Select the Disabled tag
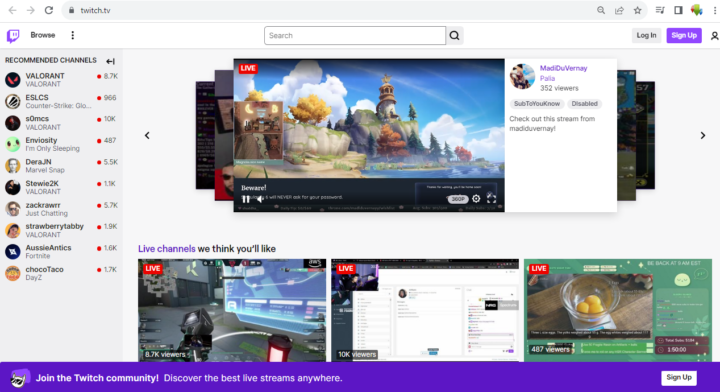 coord(585,104)
